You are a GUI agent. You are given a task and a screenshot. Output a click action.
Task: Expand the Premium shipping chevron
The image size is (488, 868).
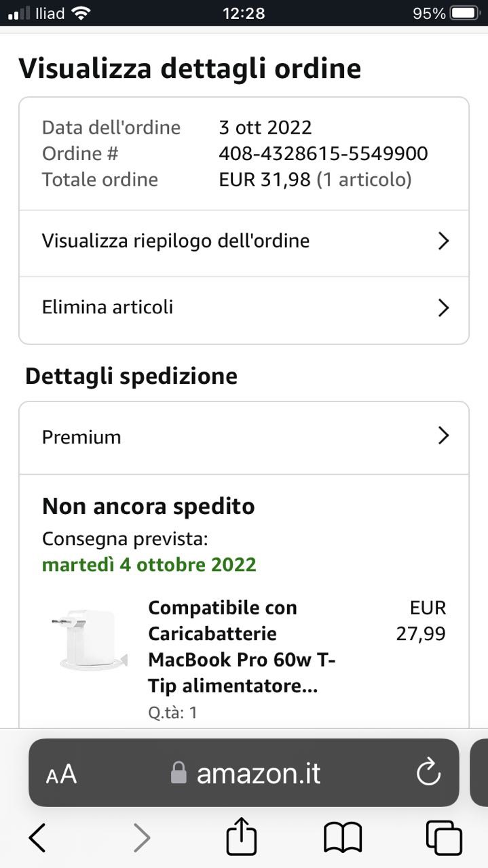click(x=443, y=435)
